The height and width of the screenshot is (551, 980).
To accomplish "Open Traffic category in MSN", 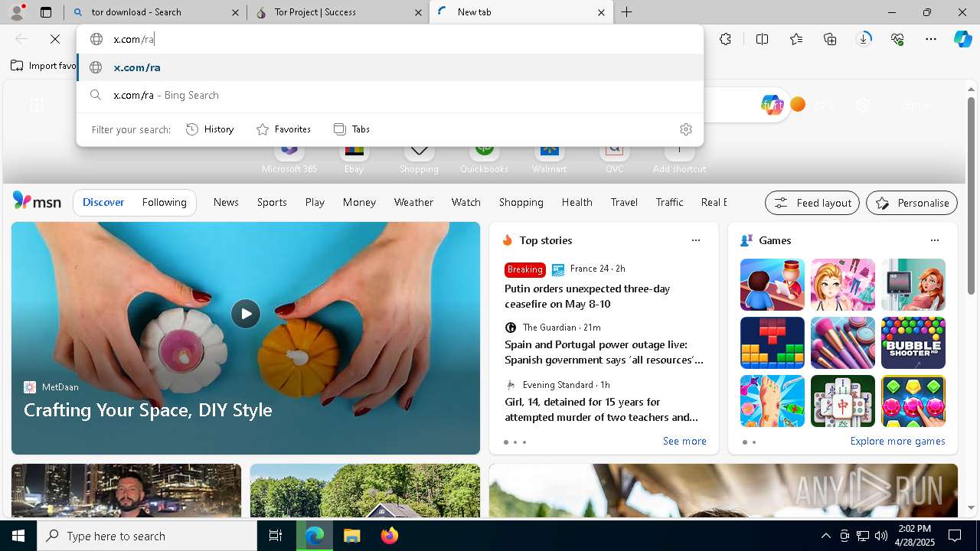I will pyautogui.click(x=670, y=202).
